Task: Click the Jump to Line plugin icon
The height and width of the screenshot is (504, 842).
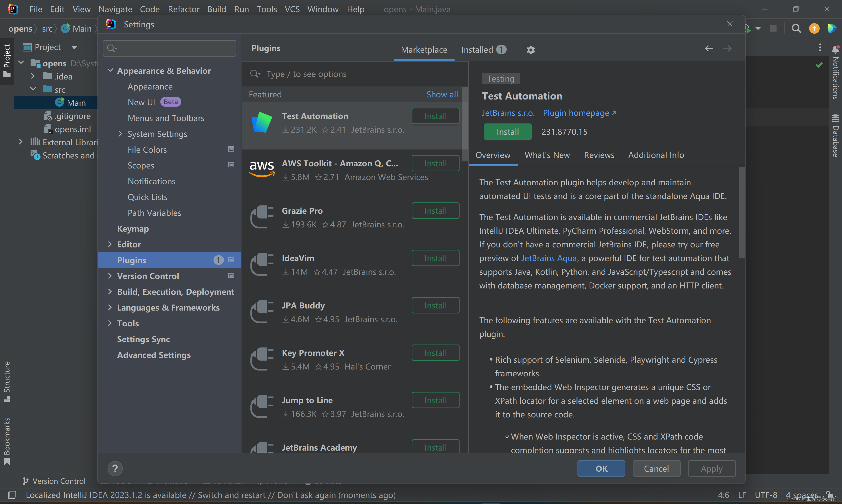Action: pos(262,407)
